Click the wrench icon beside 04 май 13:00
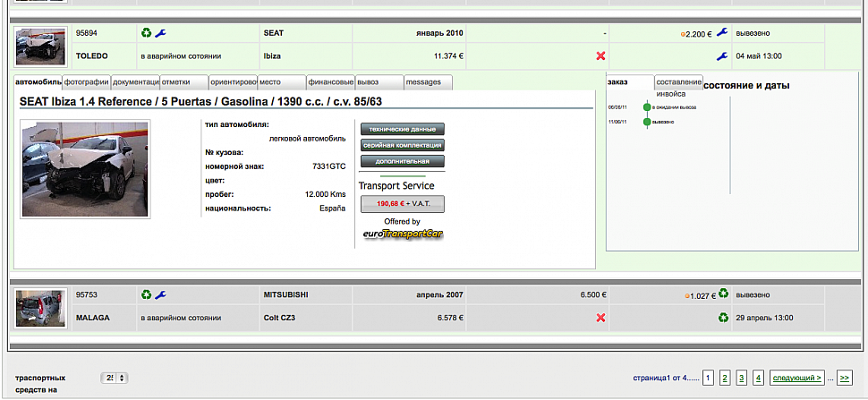The image size is (868, 400). [x=722, y=55]
